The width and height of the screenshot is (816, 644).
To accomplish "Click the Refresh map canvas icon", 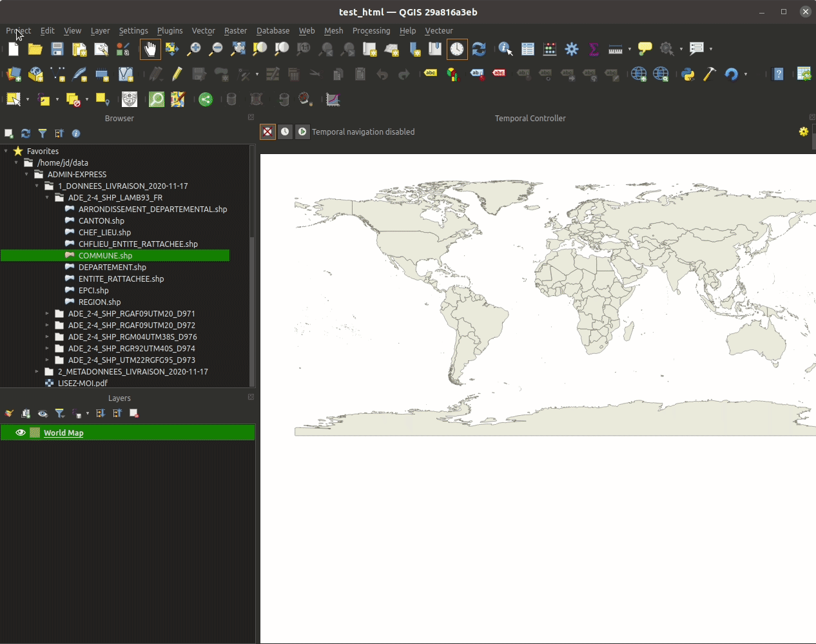I will tap(478, 49).
